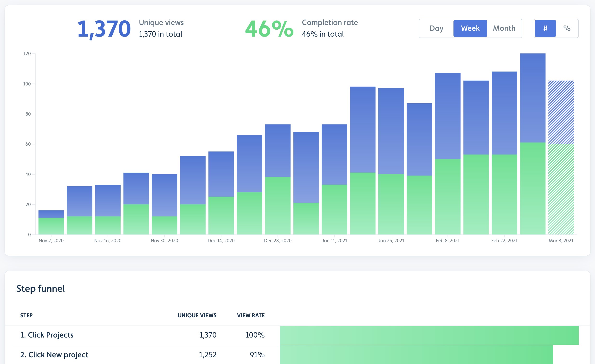Switch chart to % percentage view
Image resolution: width=595 pixels, height=364 pixels.
[x=567, y=28]
